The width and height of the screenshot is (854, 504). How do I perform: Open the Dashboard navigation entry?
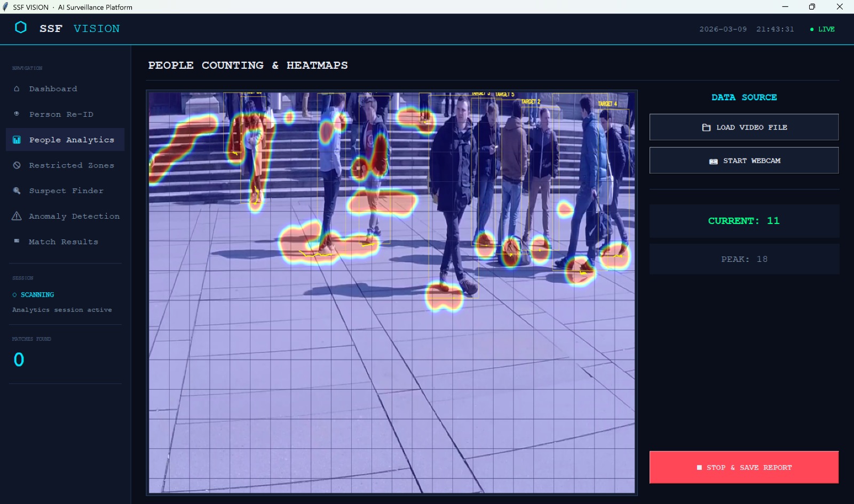[x=53, y=89]
